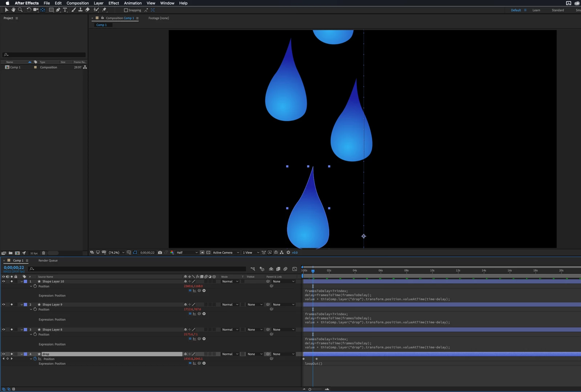This screenshot has width=581, height=392.
Task: Switch to the Learn workspace
Action: [536, 10]
